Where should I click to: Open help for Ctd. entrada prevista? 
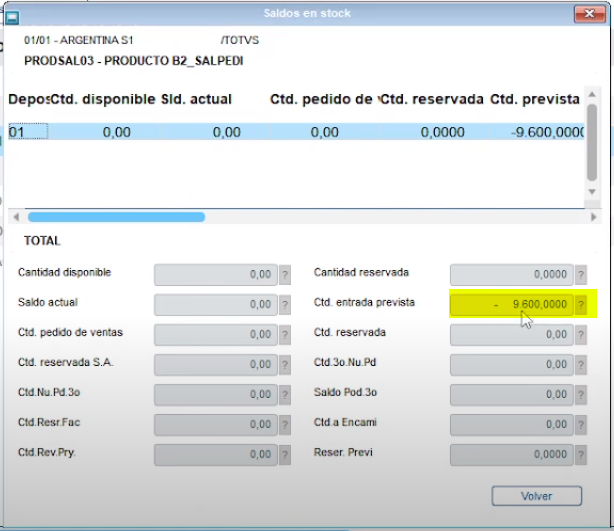click(581, 305)
